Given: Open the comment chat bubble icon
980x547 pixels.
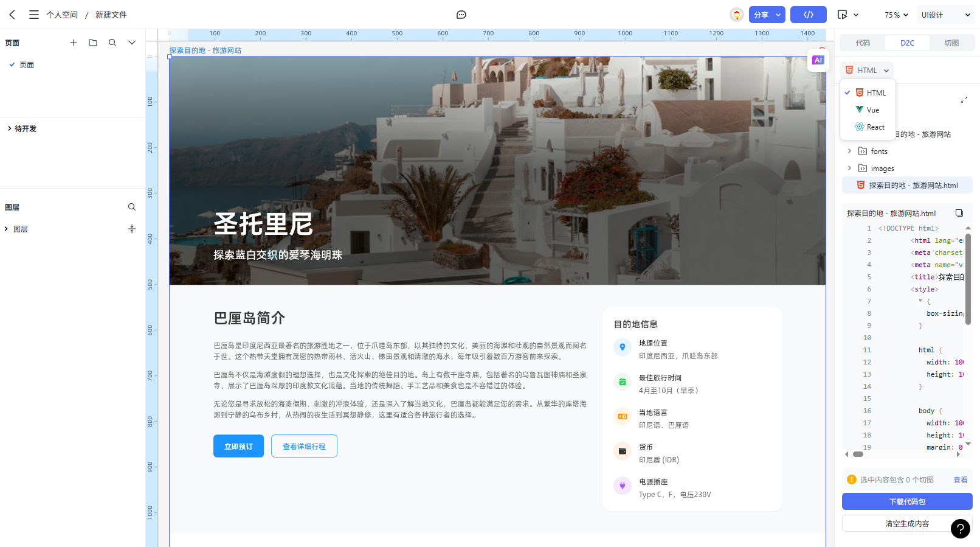Looking at the screenshot, I should click(461, 15).
